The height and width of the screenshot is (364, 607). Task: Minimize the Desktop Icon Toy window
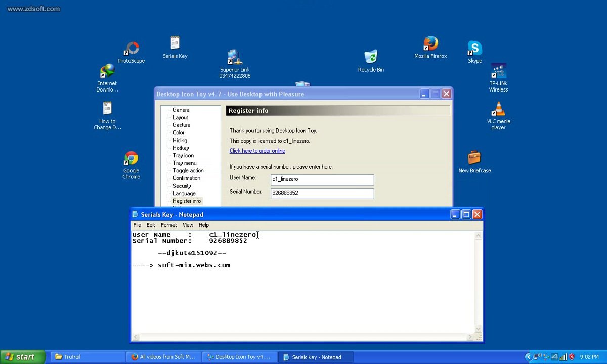pyautogui.click(x=424, y=94)
